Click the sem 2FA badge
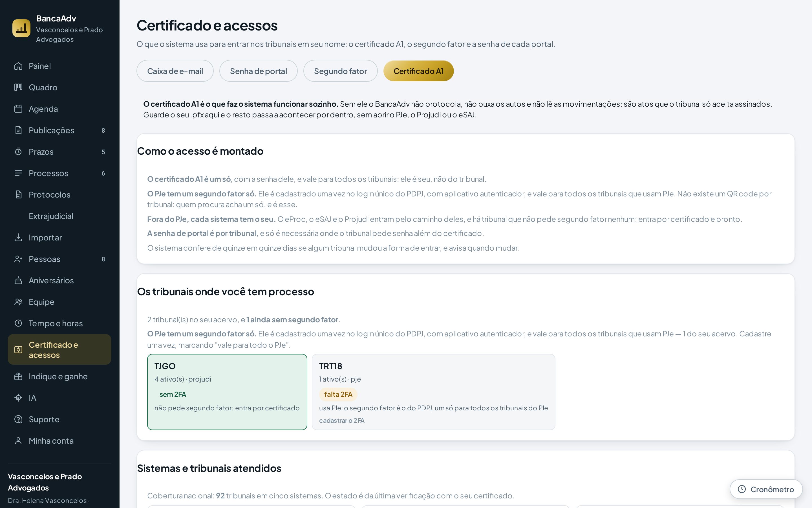The image size is (812, 508). point(173,394)
